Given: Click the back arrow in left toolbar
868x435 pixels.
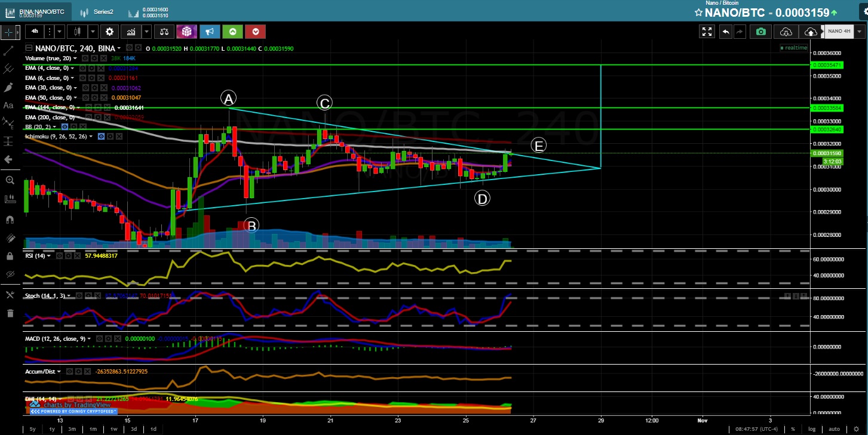Looking at the screenshot, I should pyautogui.click(x=9, y=159).
